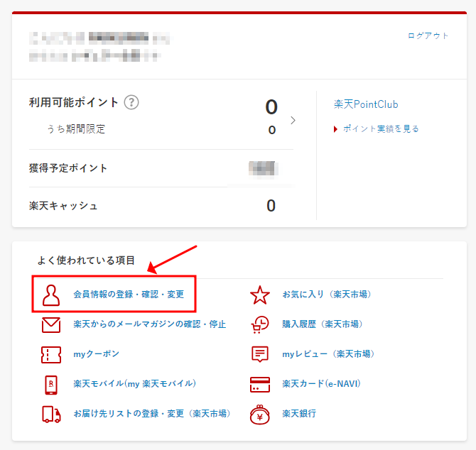Click the credit card icon
Viewport: 476px width, 450px height.
[x=260, y=385]
